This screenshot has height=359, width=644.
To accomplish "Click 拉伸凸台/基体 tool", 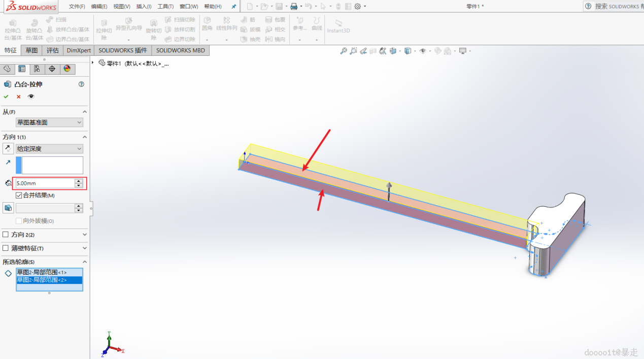I will click(x=13, y=30).
